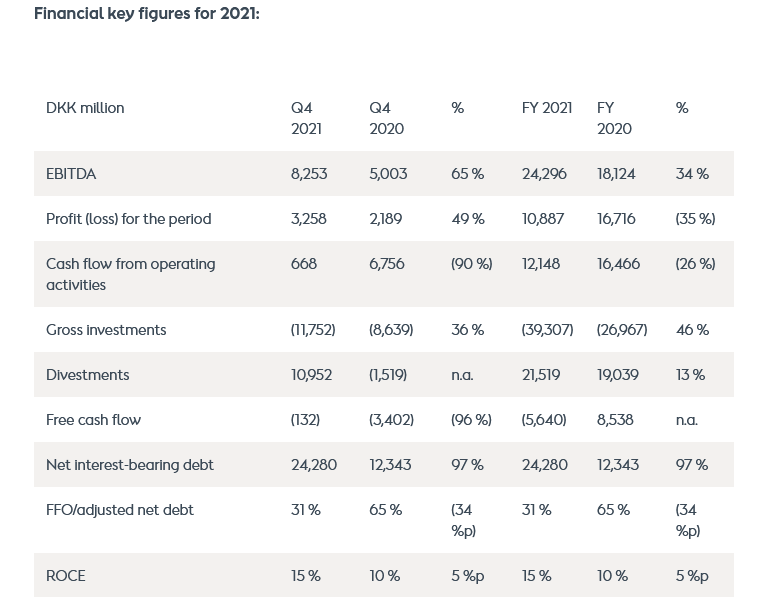
Task: Select the FY 2021 EBITDA value 24,296
Action: [x=544, y=174]
